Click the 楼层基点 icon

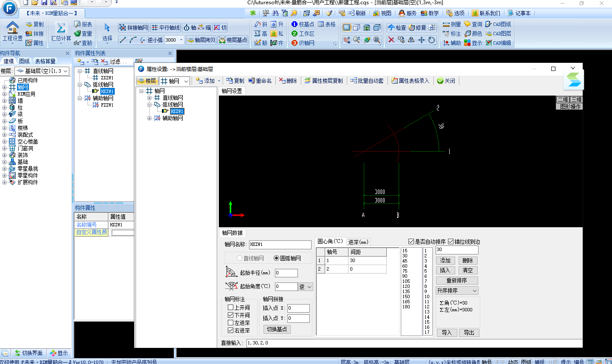pos(233,40)
